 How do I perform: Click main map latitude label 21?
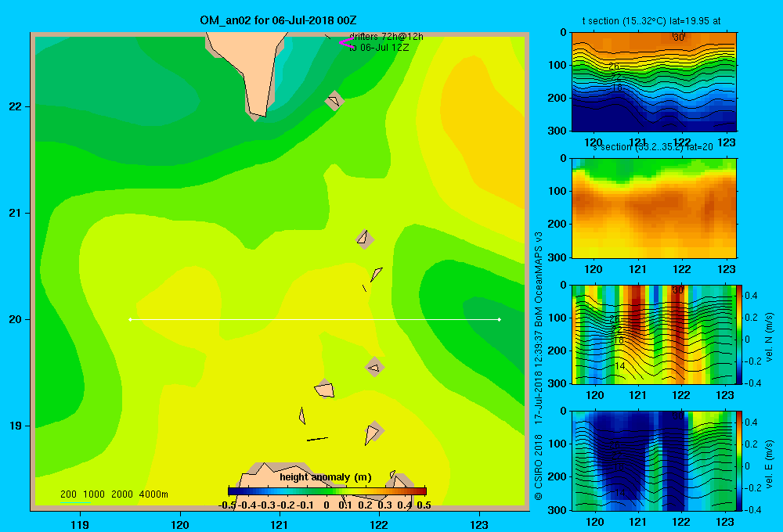coord(16,213)
